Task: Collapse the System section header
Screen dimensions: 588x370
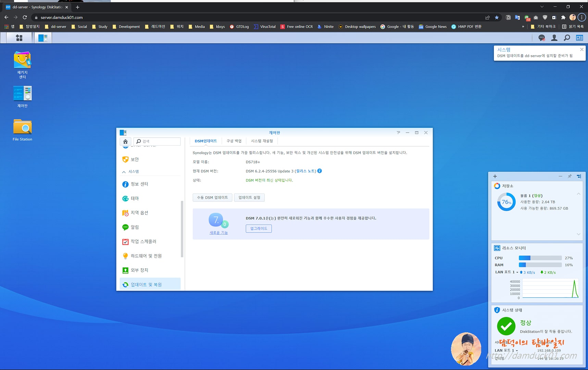Action: (x=150, y=171)
